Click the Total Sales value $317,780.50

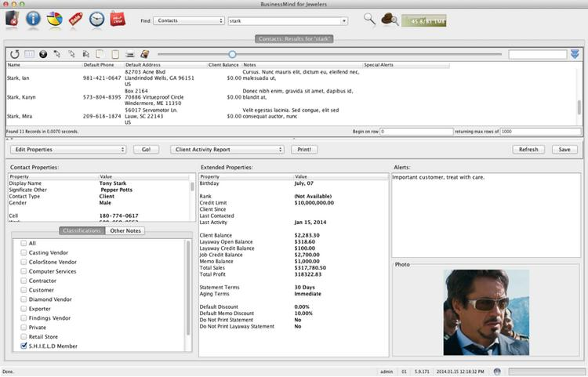310,267
